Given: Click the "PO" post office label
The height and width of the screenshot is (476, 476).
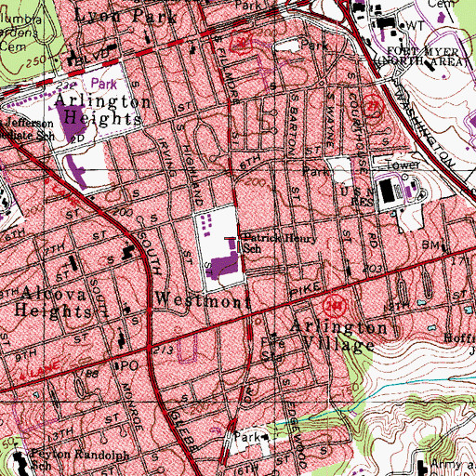Looking at the screenshot, I should (x=128, y=366).
